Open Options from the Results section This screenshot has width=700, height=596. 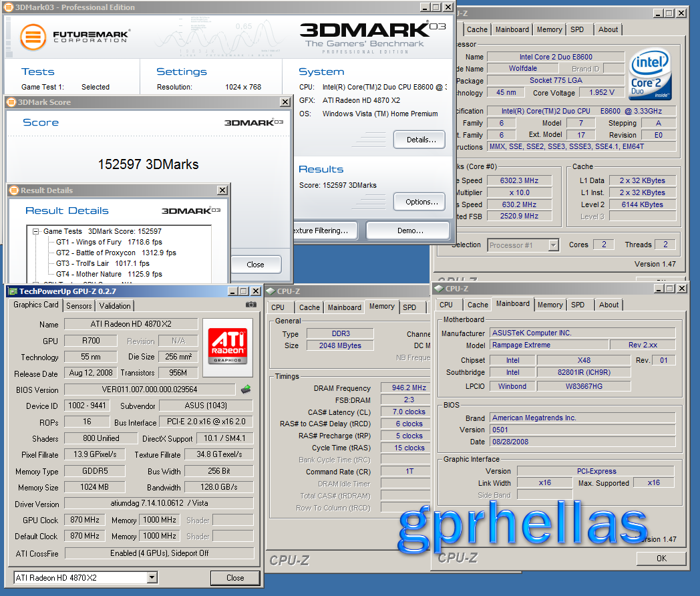coord(419,202)
